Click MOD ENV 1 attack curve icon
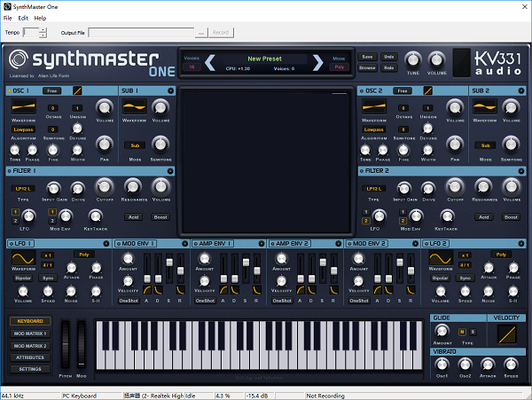The image size is (532, 400). [147, 290]
